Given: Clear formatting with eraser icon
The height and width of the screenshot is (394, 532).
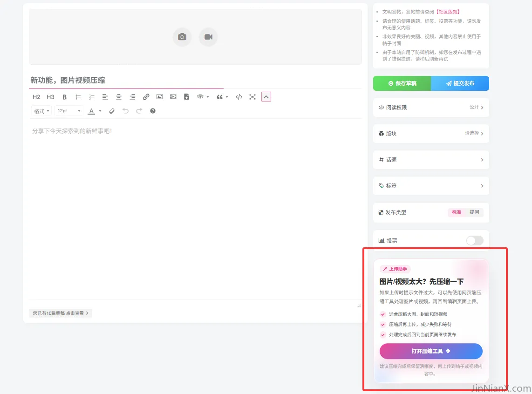Looking at the screenshot, I should point(112,111).
